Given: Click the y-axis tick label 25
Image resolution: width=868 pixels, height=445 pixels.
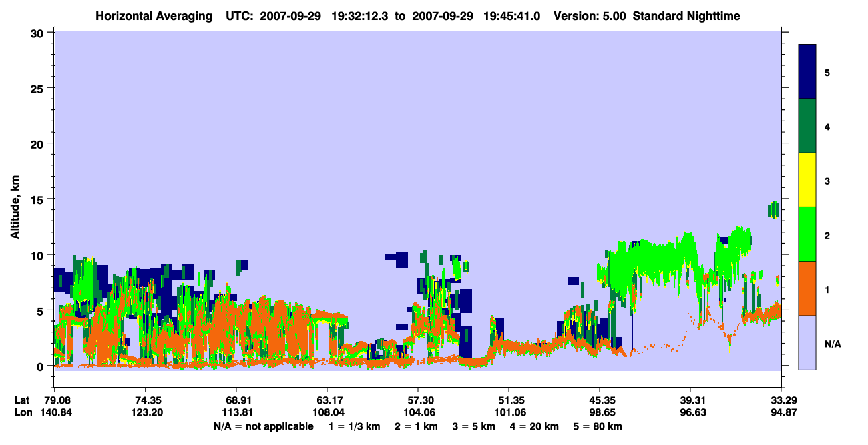Looking at the screenshot, I should 38,88.
